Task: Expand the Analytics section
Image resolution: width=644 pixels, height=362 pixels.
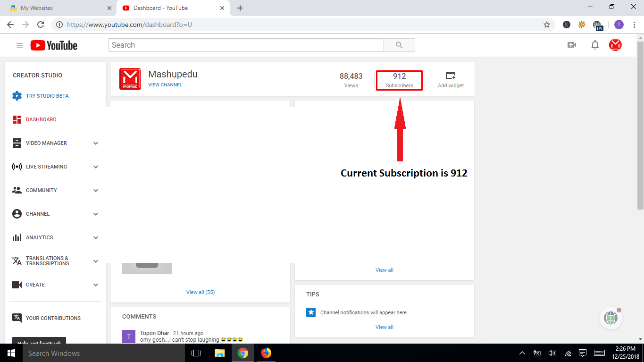Action: (x=96, y=238)
